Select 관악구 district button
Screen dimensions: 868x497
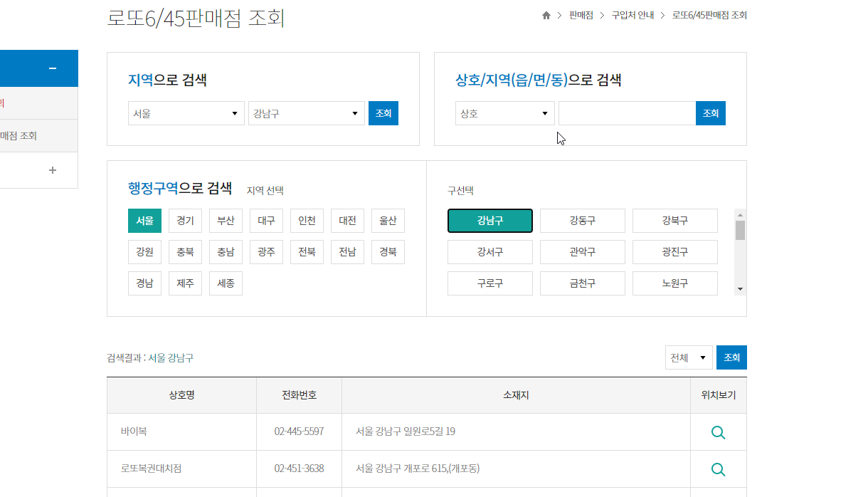[x=583, y=252]
